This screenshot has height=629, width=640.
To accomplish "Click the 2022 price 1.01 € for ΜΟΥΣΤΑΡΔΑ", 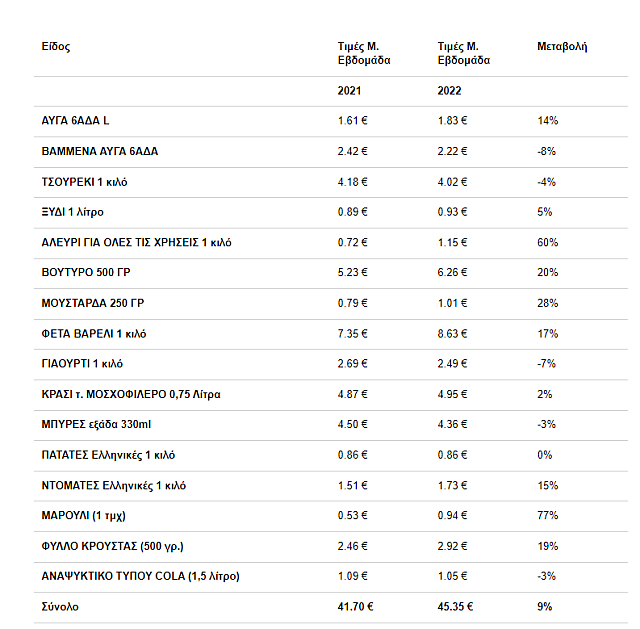I will click(x=453, y=303).
